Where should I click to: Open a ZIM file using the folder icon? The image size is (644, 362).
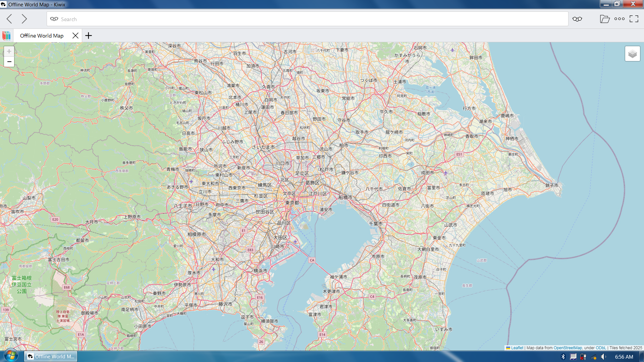605,19
